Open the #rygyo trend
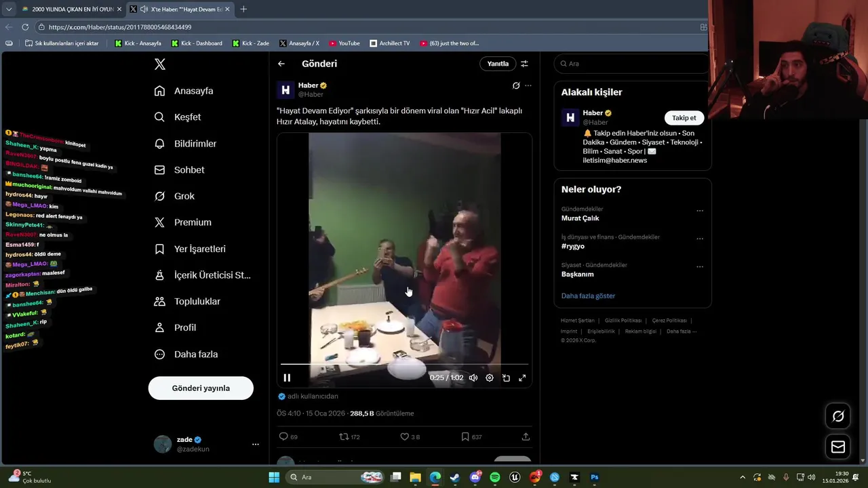This screenshot has height=488, width=868. 573,246
